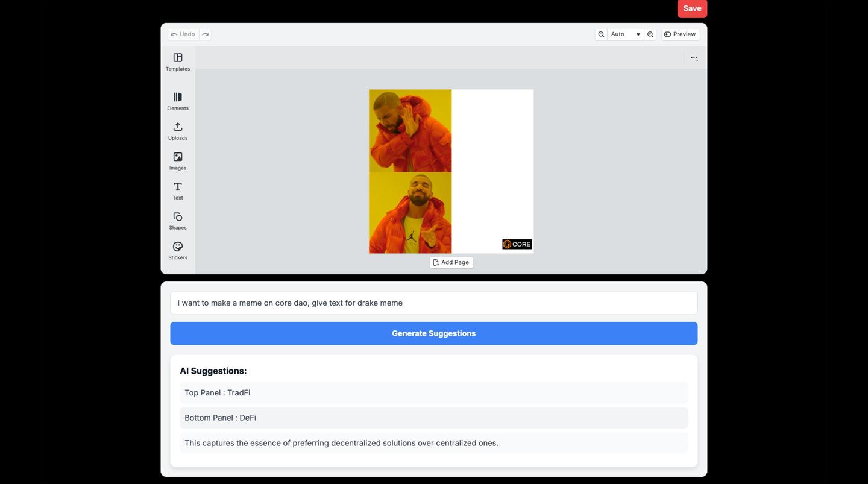Click the Preview button
Image resolution: width=868 pixels, height=484 pixels.
click(x=680, y=34)
